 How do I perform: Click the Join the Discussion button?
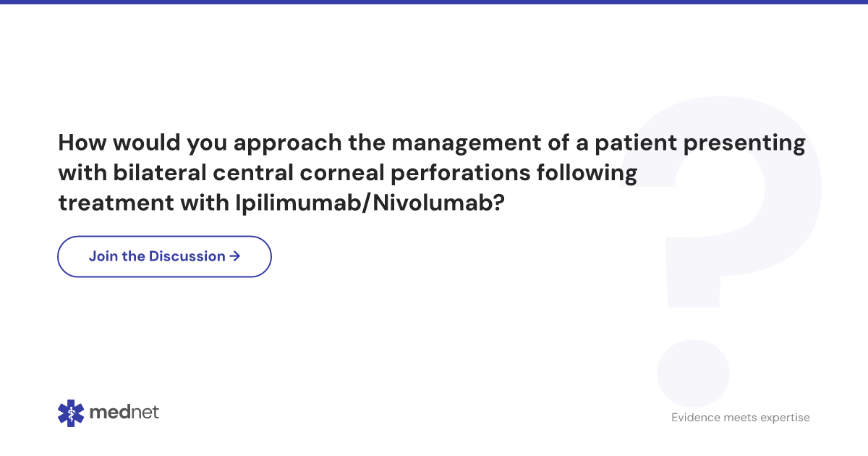click(164, 256)
